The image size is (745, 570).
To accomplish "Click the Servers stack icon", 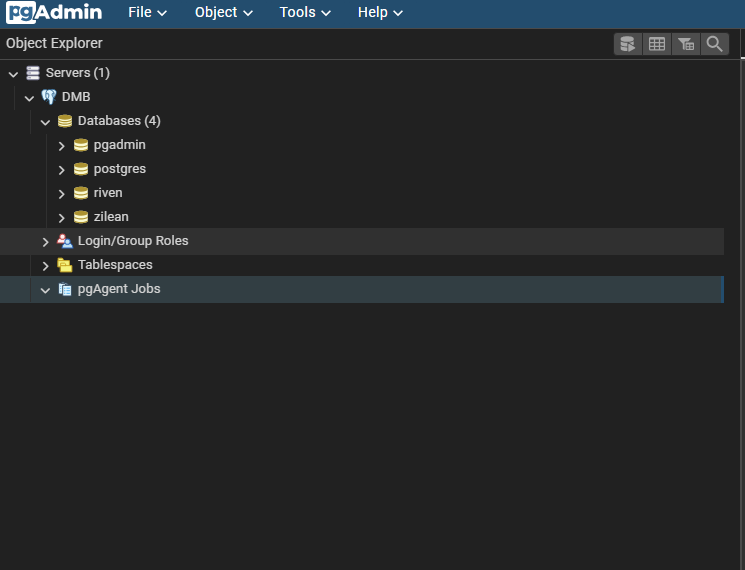I will (33, 73).
